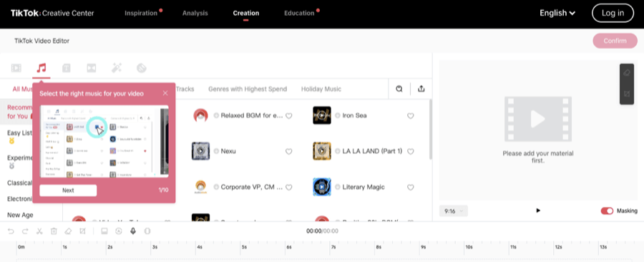
Task: Play the Relaxed BGM track thumbnail
Action: (x=200, y=115)
